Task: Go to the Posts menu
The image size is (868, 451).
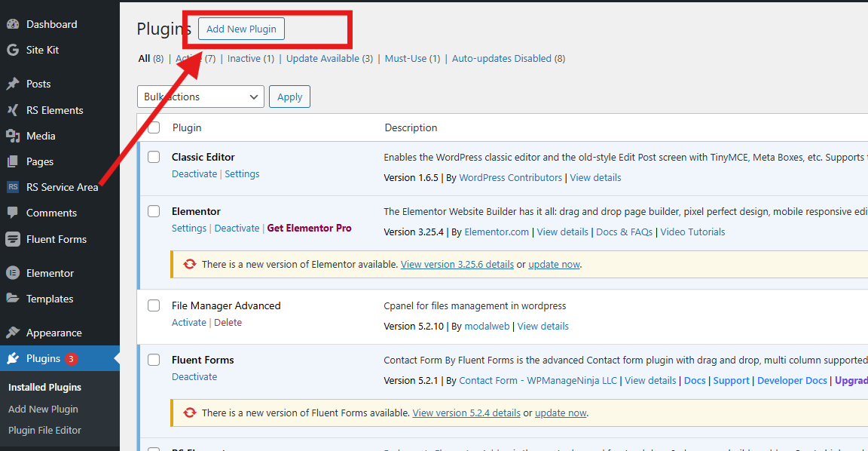Action: [38, 84]
